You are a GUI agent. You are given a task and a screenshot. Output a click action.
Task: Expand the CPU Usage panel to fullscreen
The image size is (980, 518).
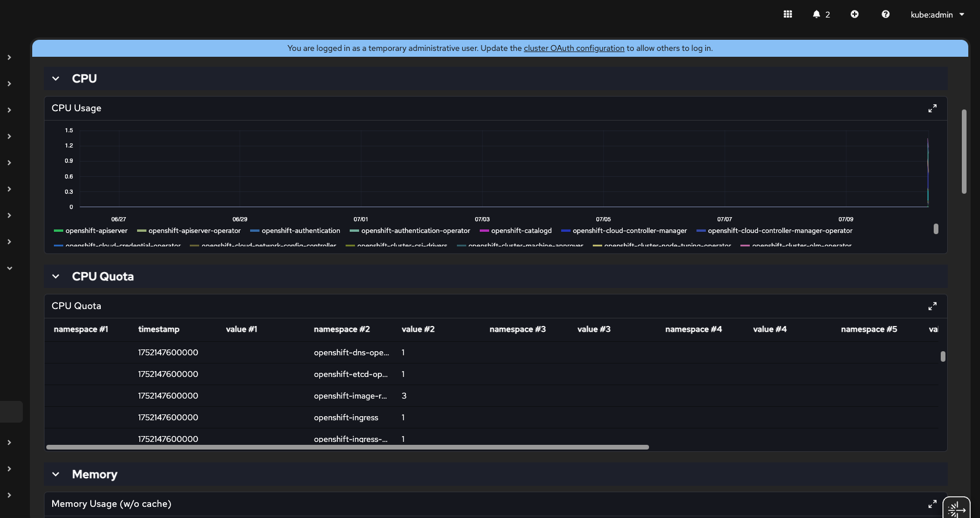click(x=933, y=108)
